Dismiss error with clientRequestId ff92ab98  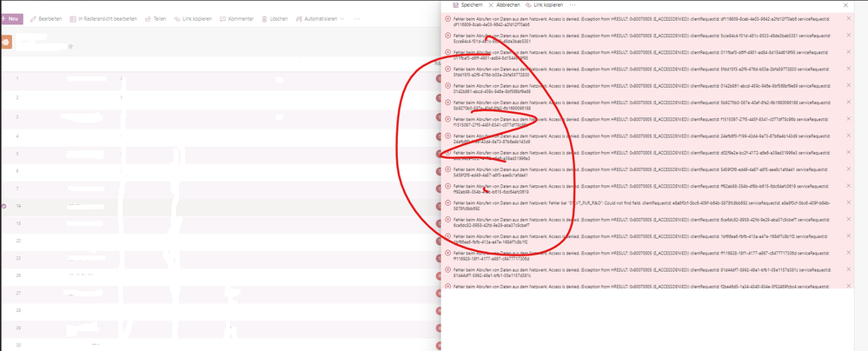coord(849,185)
